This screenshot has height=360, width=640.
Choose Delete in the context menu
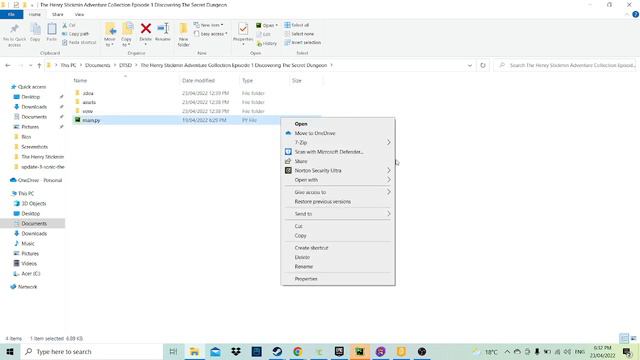[338, 257]
